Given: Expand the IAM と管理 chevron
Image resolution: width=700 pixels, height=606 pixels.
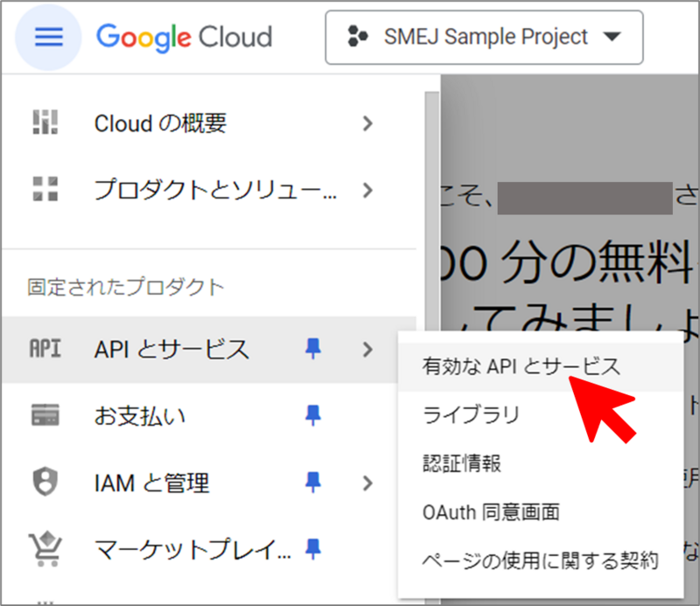Looking at the screenshot, I should click(367, 484).
